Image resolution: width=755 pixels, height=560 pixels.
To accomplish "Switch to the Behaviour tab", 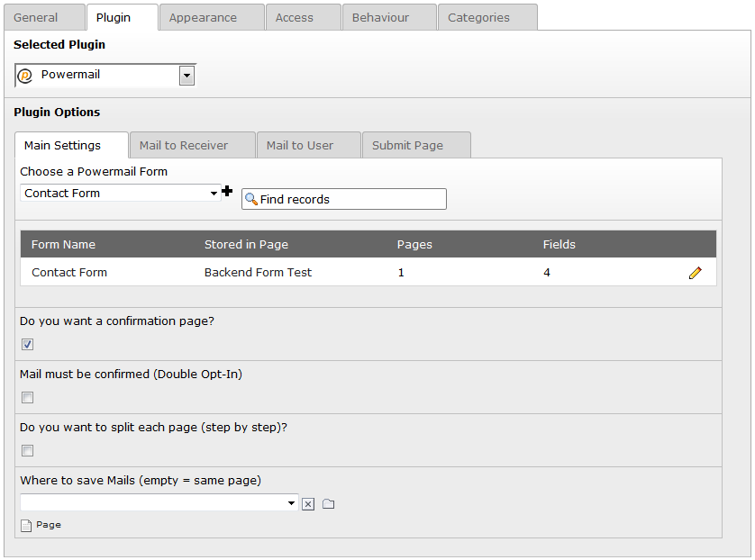I will [x=380, y=18].
